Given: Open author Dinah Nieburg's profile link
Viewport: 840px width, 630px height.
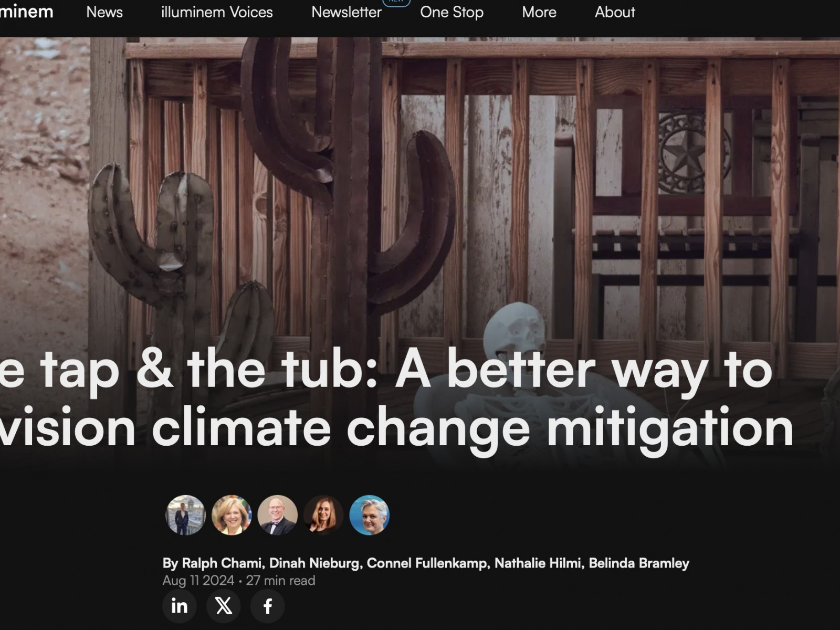Looking at the screenshot, I should (x=314, y=563).
